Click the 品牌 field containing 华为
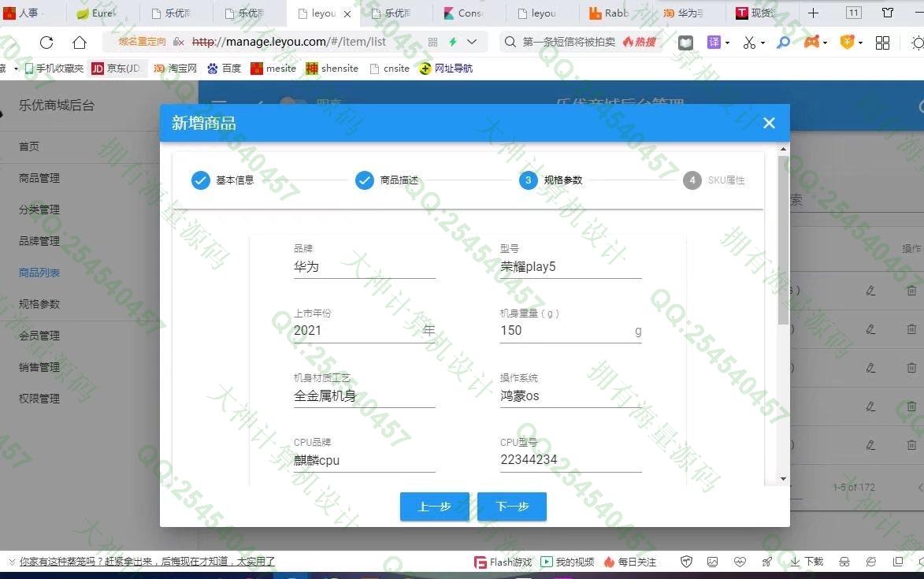The width and height of the screenshot is (924, 579). 364,267
